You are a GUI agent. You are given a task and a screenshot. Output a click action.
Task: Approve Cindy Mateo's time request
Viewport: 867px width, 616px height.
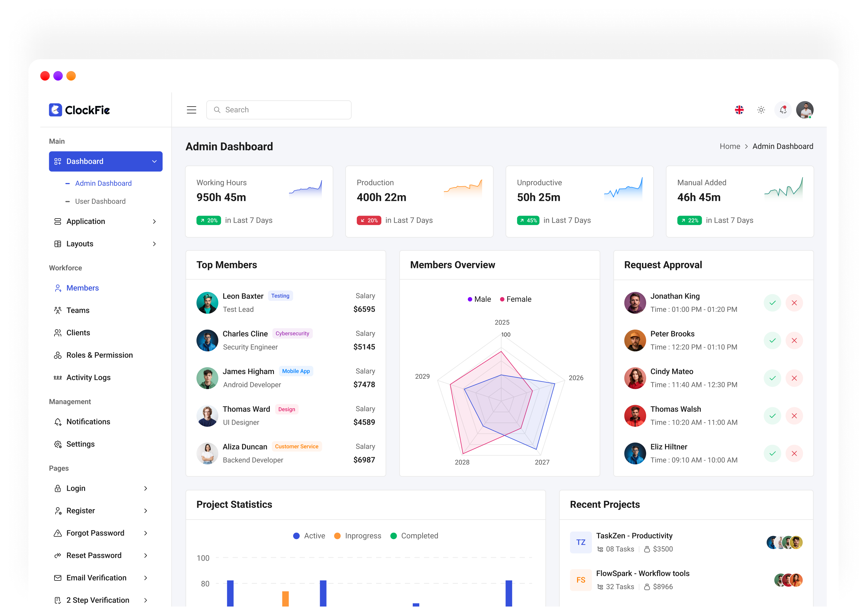(x=772, y=378)
